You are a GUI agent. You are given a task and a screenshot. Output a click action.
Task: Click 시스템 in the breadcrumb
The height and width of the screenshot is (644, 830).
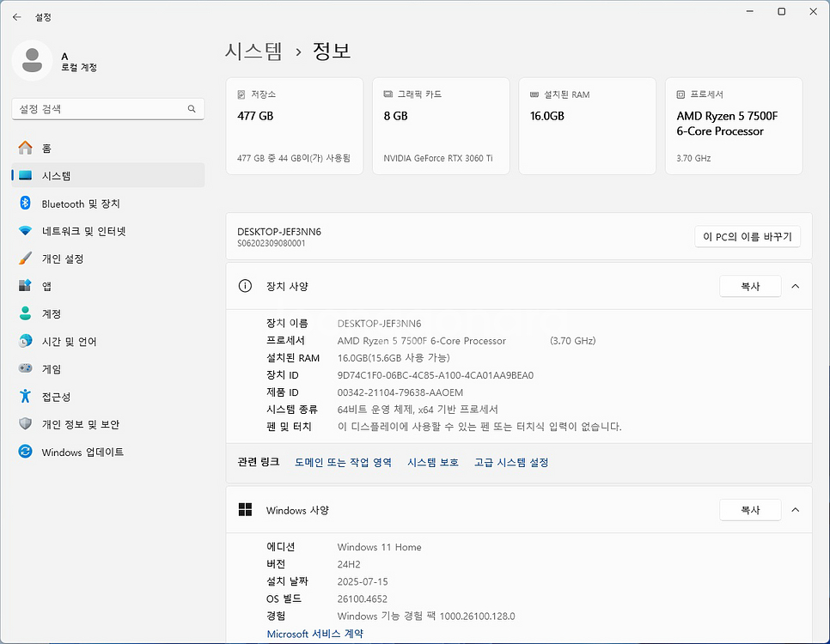[253, 51]
